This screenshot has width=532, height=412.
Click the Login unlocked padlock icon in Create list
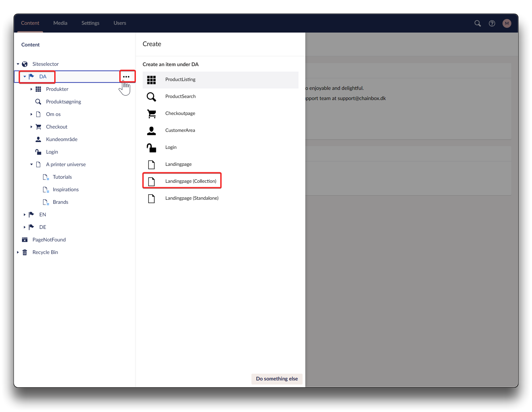(x=151, y=148)
